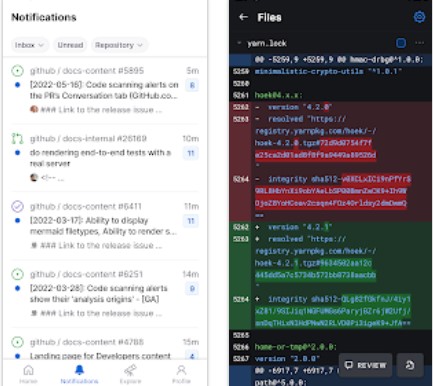Tap the REVIEW button

365,365
